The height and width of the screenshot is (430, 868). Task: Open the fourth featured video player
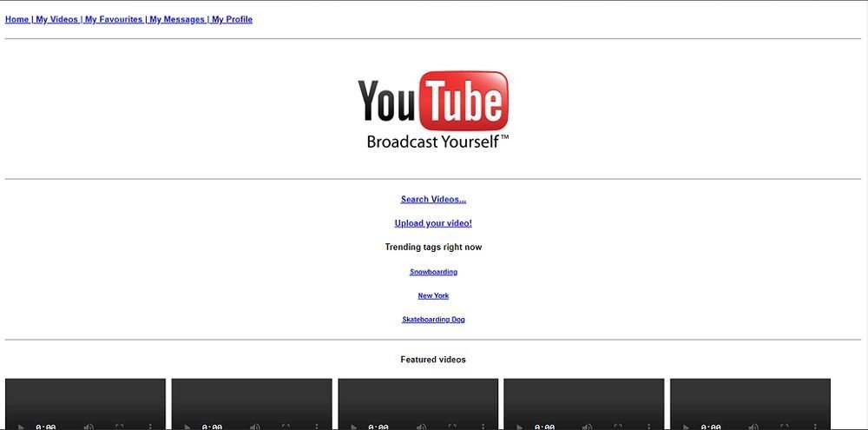coord(584,404)
